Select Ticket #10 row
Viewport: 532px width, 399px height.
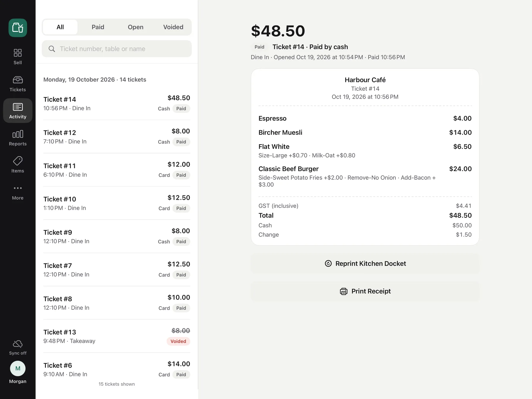(x=117, y=203)
